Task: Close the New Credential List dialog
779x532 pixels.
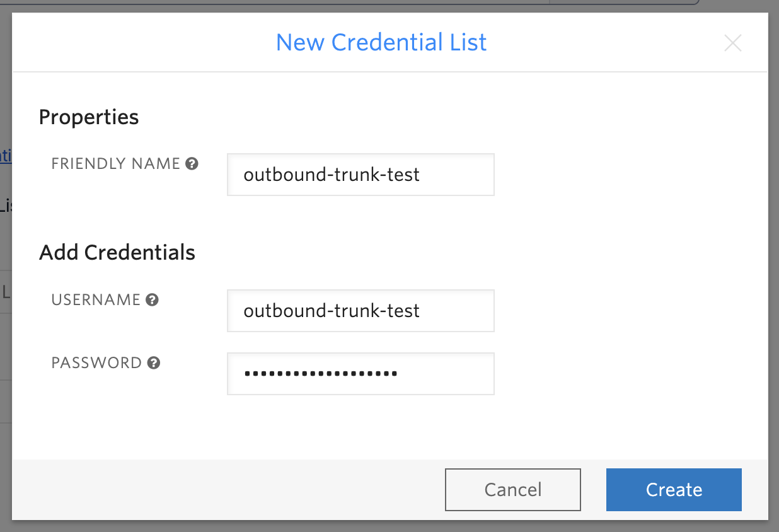Action: click(732, 43)
